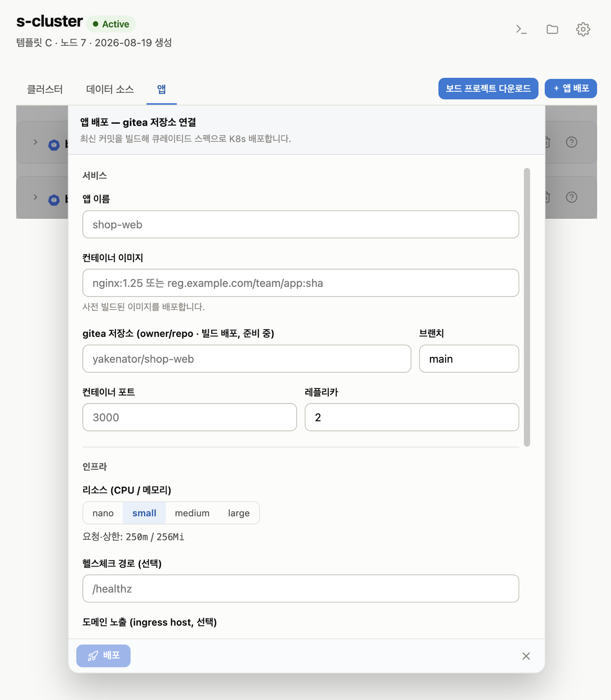
Task: Select the large resource size
Action: point(239,513)
